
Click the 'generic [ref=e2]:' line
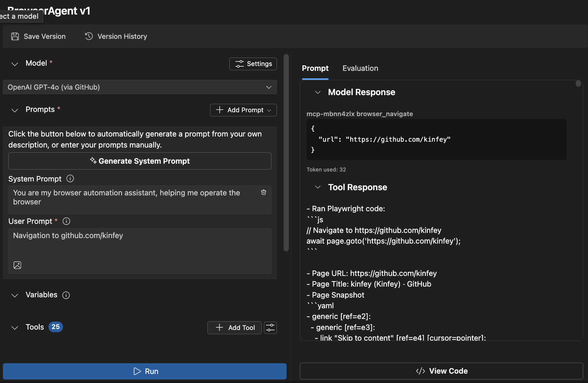coord(339,316)
